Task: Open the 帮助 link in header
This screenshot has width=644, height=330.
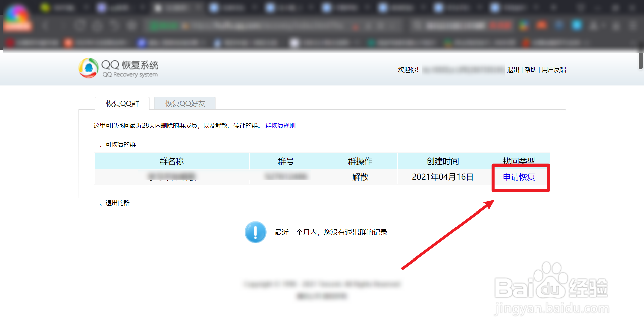Action: click(531, 70)
